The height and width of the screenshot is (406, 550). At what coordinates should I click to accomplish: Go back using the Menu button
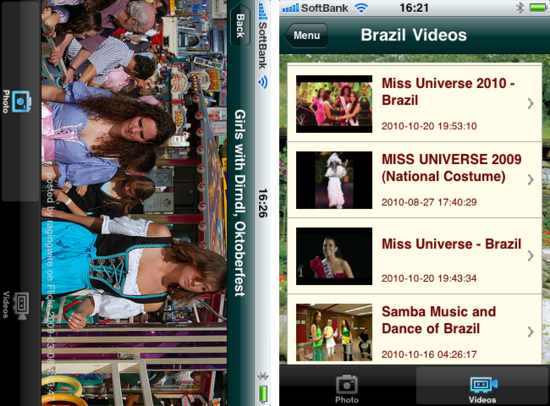pyautogui.click(x=305, y=35)
